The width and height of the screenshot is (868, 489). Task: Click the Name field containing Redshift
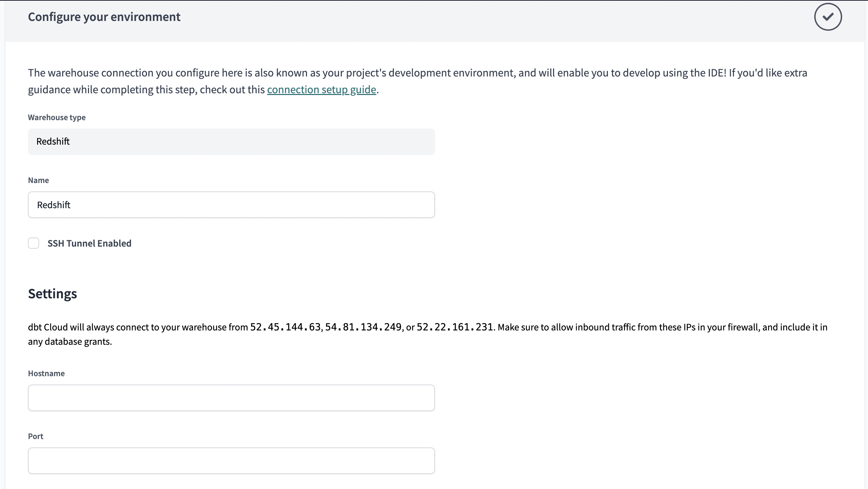pyautogui.click(x=231, y=205)
